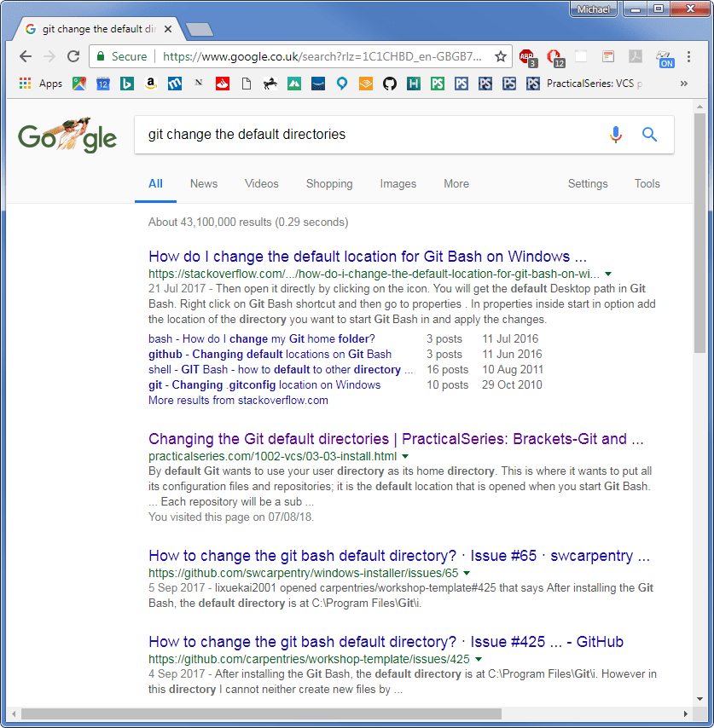Viewport: 714px width, 728px height.
Task: Open 'Changing the Git default directories' PracticalSeries result
Action: (396, 439)
